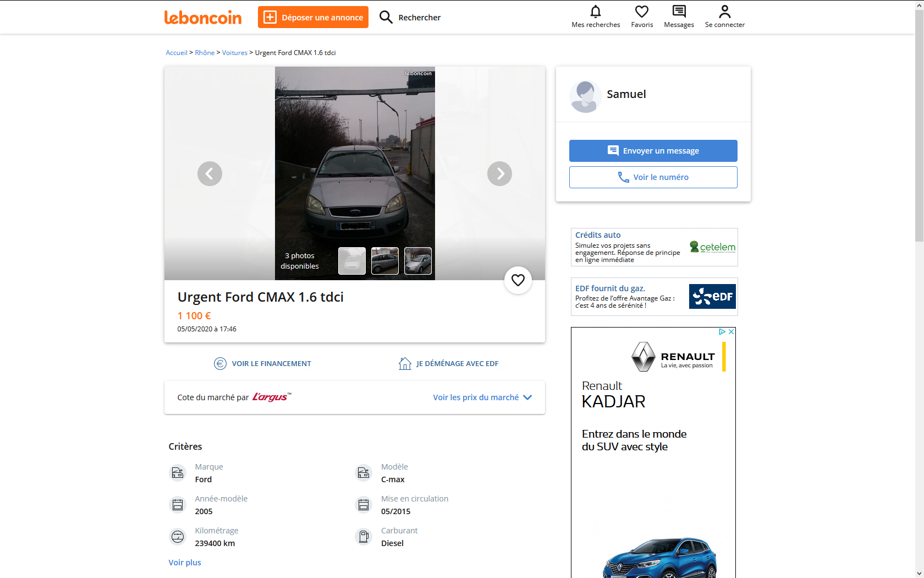Open Samuel's seller profile avatar
The width and height of the screenshot is (924, 578).
pos(585,96)
